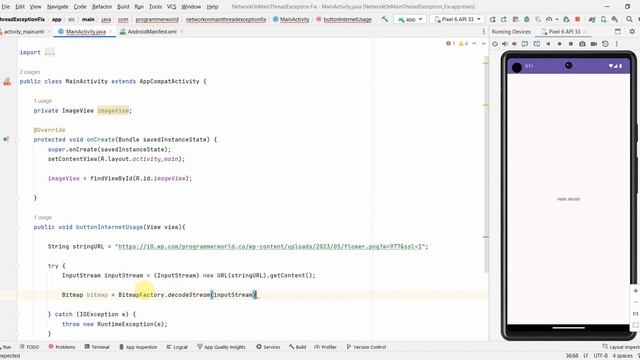This screenshot has width=640, height=360.
Task: Click the emulator rotate left icon
Action: coord(525,44)
